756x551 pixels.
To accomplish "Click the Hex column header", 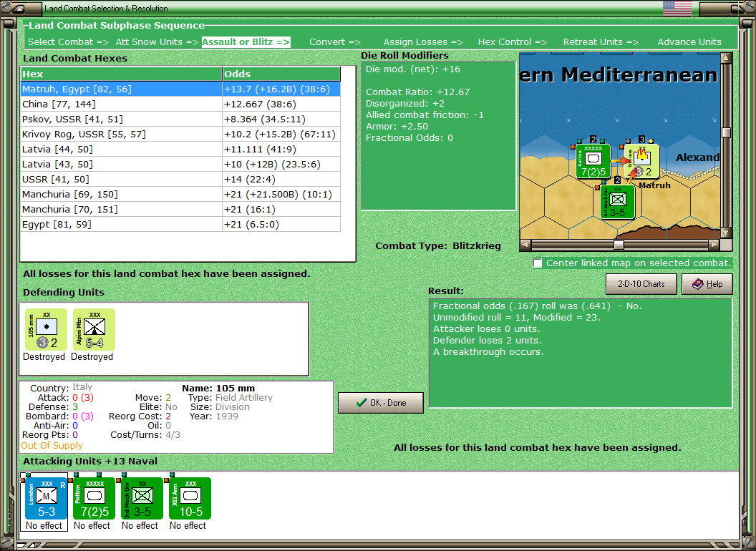I will tap(121, 74).
